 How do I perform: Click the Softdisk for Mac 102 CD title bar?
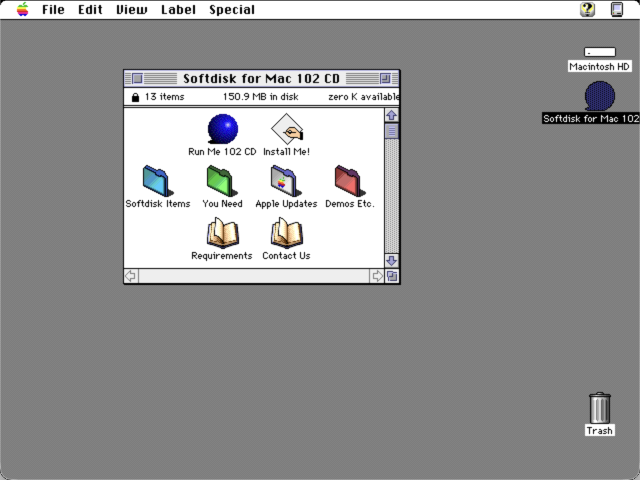coord(262,78)
